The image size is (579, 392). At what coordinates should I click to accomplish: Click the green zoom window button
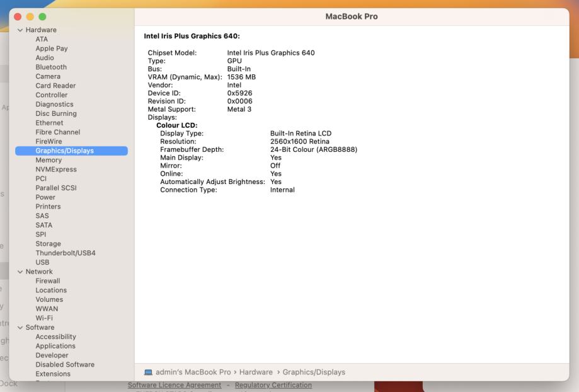coord(42,16)
